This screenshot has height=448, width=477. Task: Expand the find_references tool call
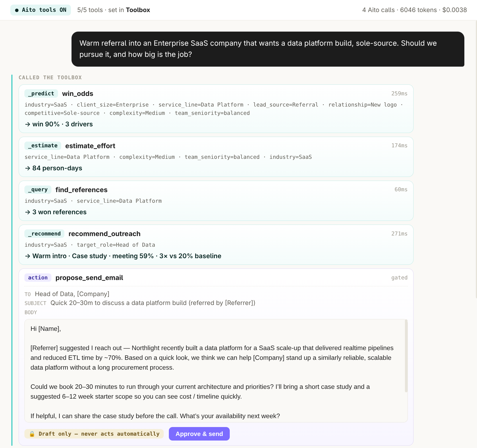[216, 201]
